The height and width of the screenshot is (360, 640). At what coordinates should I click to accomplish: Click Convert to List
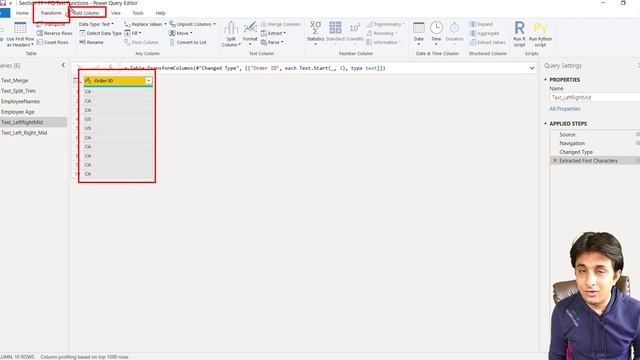pos(188,42)
